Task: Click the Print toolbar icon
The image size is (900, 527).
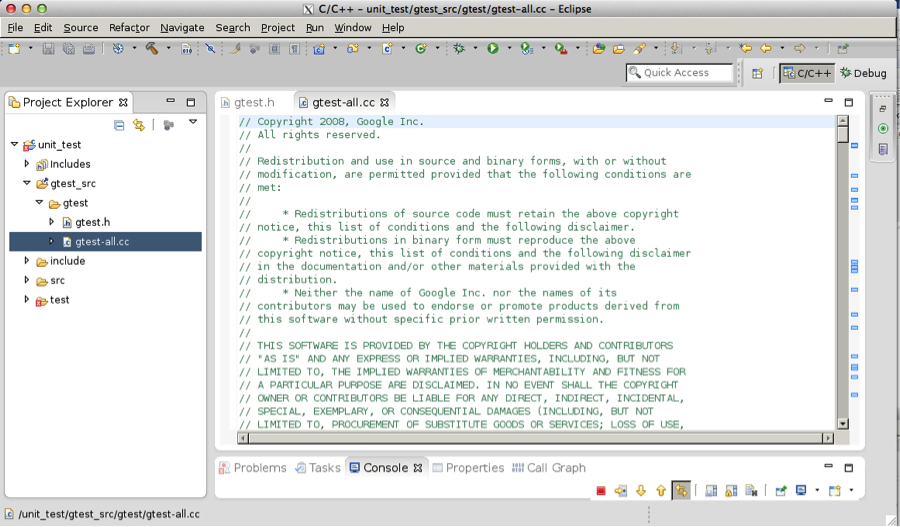Action: click(89, 49)
